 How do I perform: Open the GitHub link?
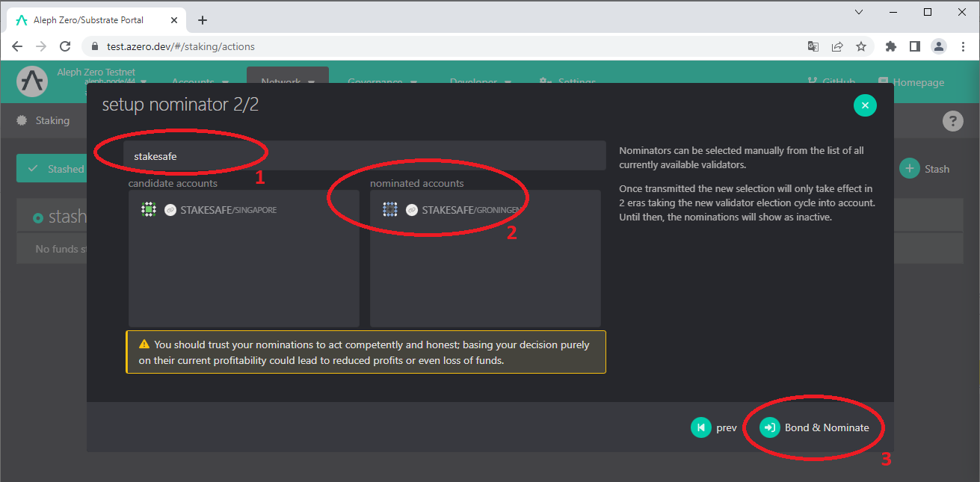(831, 82)
